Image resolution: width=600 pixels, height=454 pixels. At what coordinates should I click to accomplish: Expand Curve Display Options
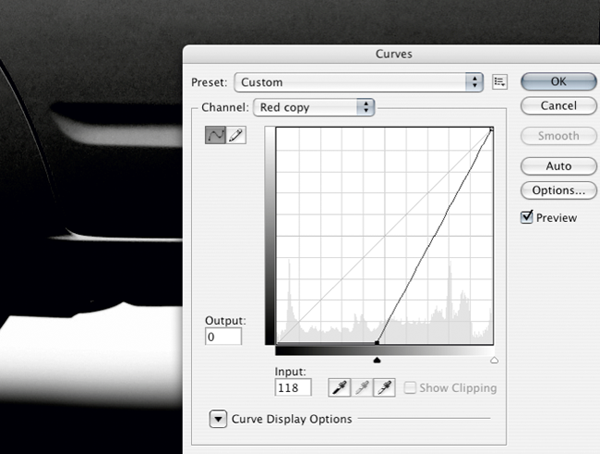coord(218,419)
